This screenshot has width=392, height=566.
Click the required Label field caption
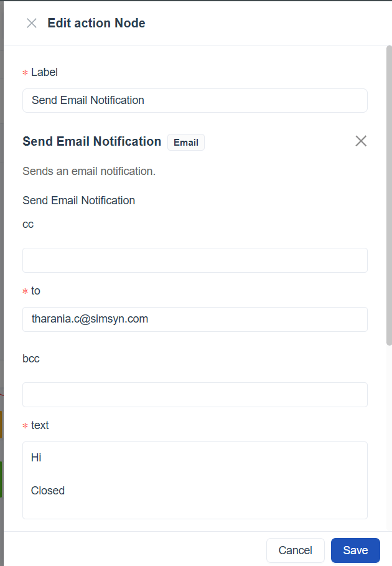pyautogui.click(x=44, y=72)
